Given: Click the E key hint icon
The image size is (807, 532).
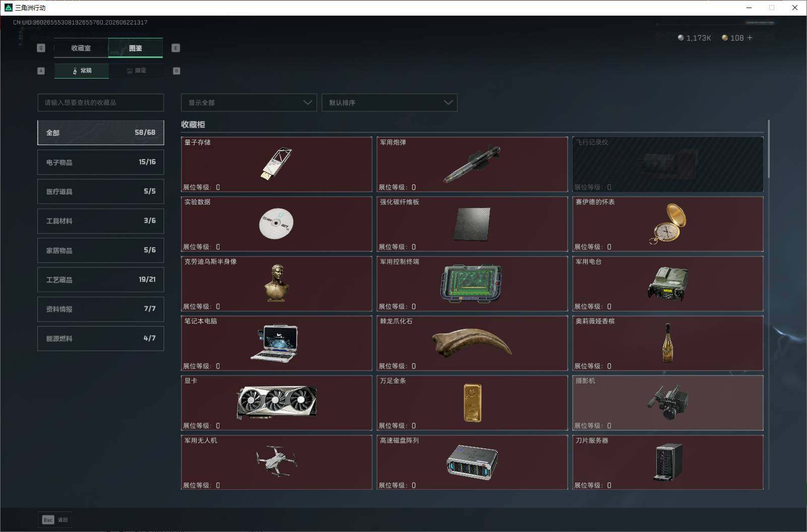Looking at the screenshot, I should [x=176, y=48].
